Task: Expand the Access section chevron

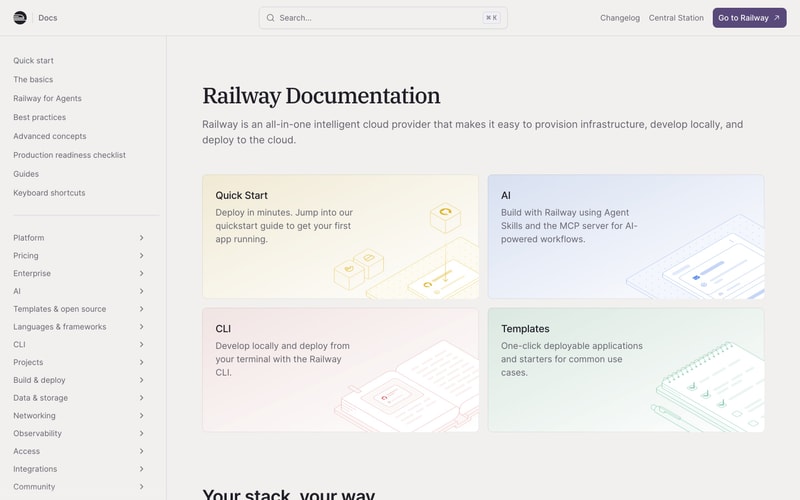Action: (141, 451)
